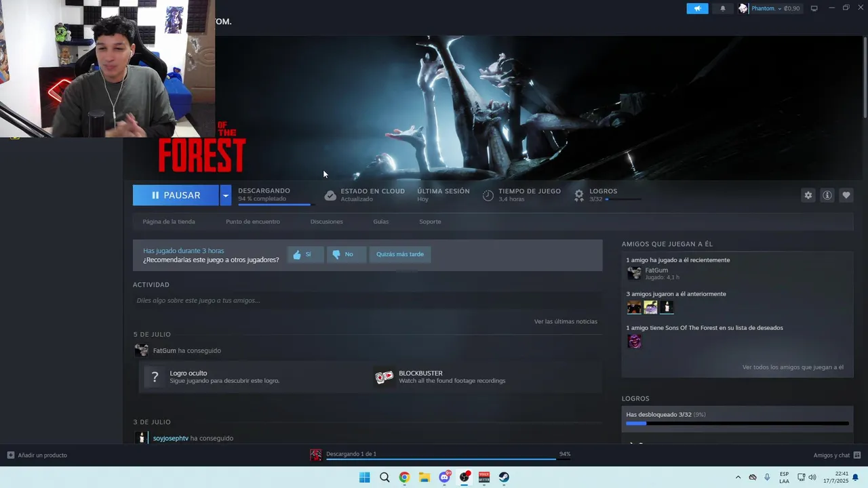Click FatGum avatar in activity feed

141,350
